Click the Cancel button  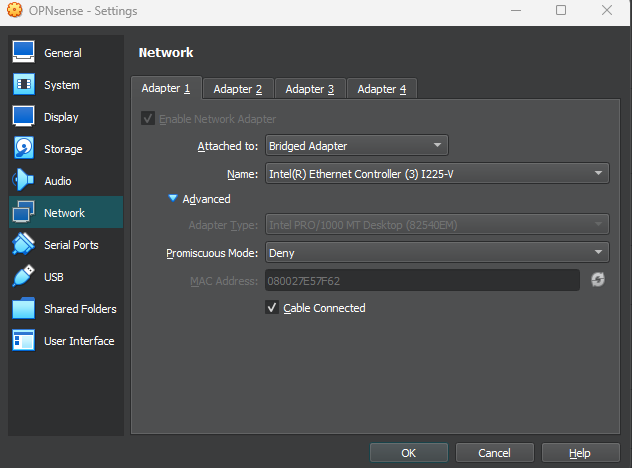[494, 453]
